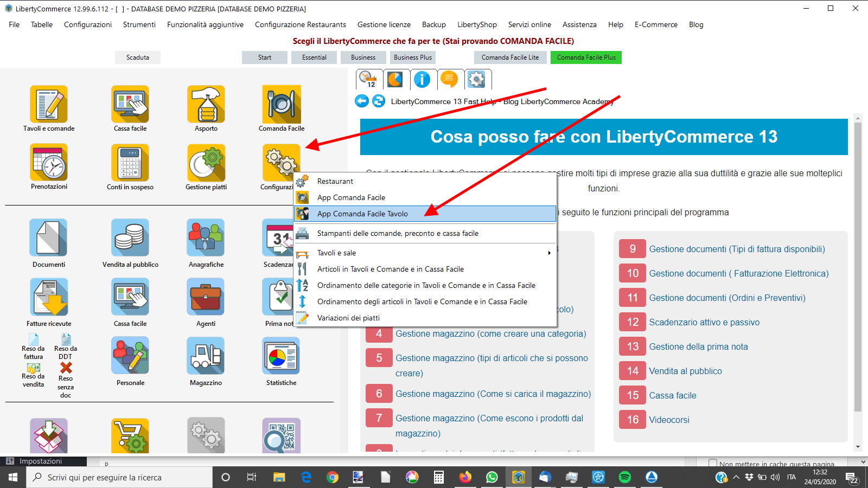The image size is (868, 488).
Task: Select Ordinamento delle categorie entry
Action: click(x=425, y=285)
